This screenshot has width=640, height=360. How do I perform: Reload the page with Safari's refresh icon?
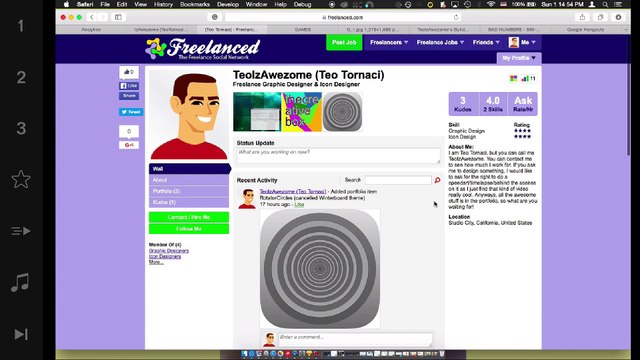[x=456, y=17]
